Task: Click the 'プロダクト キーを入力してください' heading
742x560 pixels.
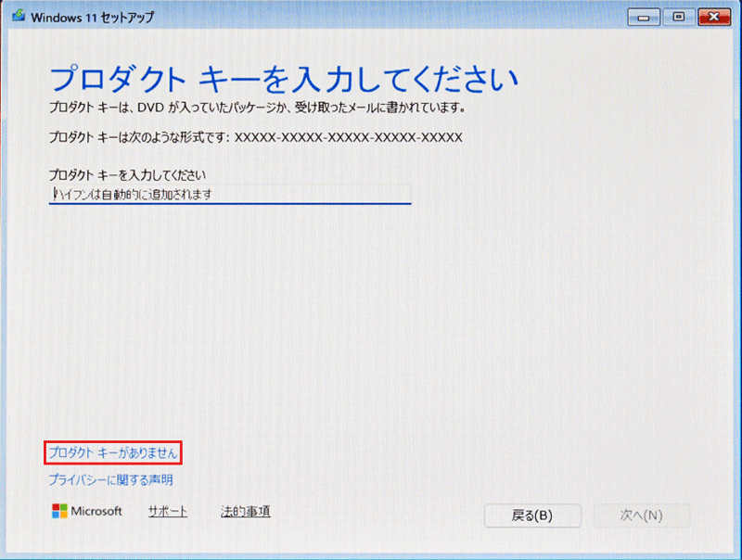Action: click(x=284, y=79)
